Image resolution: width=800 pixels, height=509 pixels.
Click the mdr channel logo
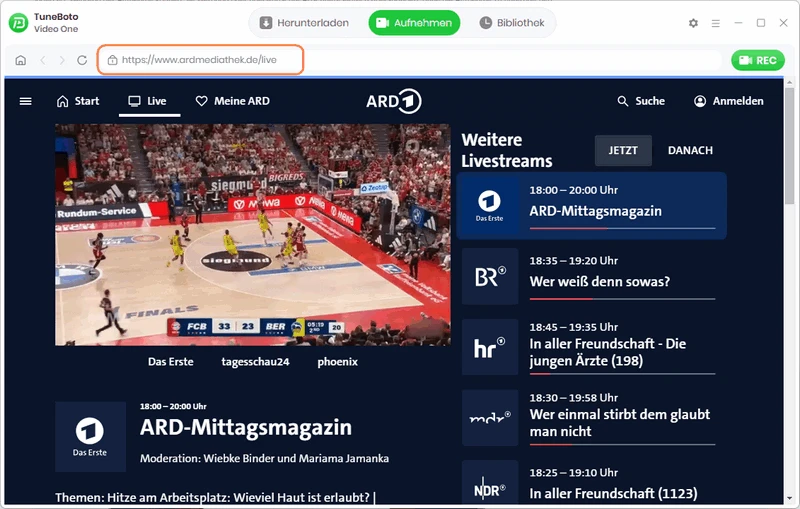pyautogui.click(x=490, y=418)
